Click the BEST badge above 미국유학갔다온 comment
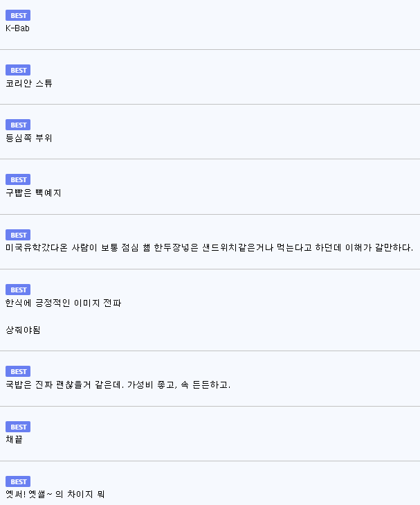The width and height of the screenshot is (420, 505). coord(18,235)
